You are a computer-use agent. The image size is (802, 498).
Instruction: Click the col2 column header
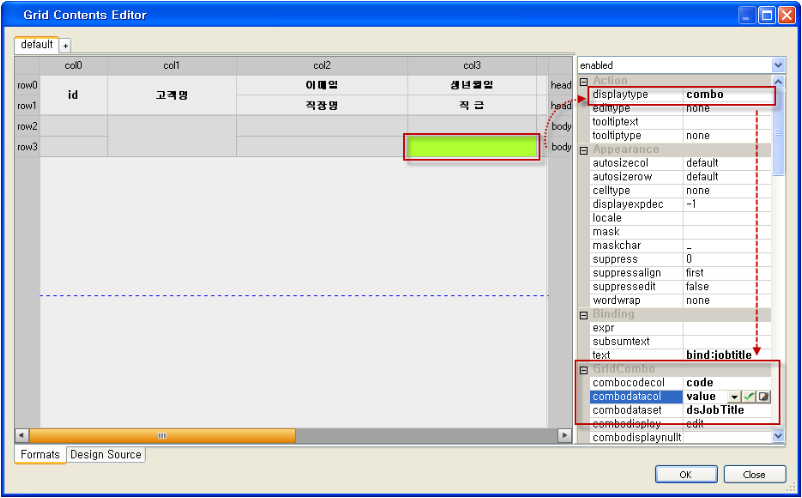pos(322,66)
